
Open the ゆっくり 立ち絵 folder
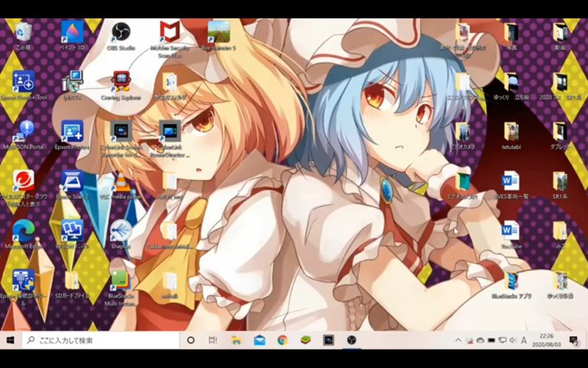click(511, 82)
